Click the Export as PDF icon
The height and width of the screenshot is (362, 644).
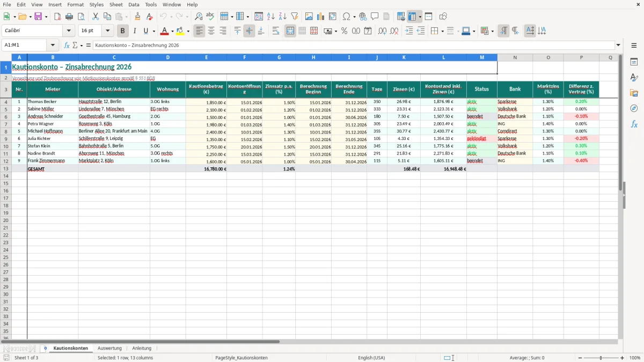point(57,17)
